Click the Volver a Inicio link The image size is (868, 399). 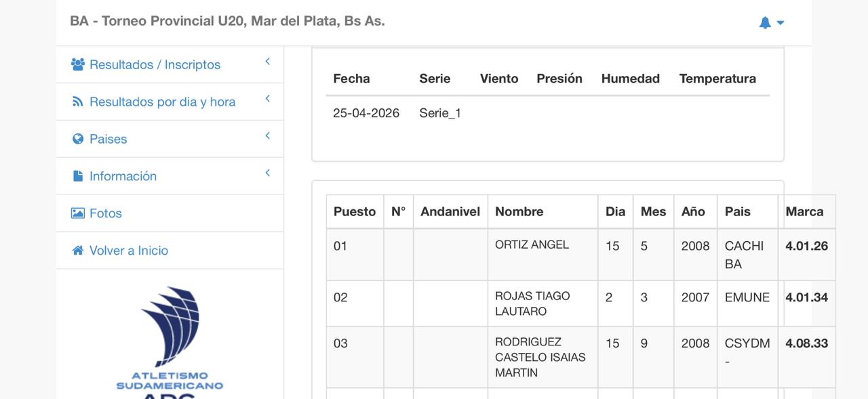(x=129, y=251)
